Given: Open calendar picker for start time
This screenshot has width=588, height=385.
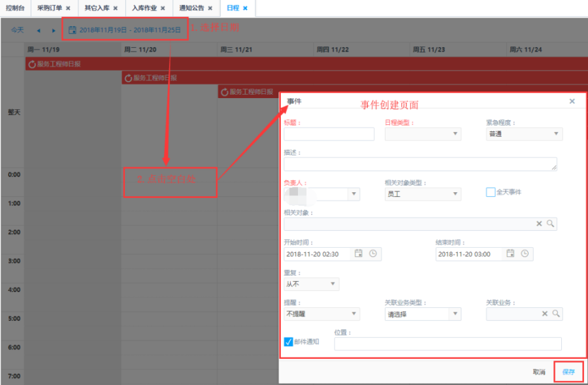Looking at the screenshot, I should click(x=359, y=254).
